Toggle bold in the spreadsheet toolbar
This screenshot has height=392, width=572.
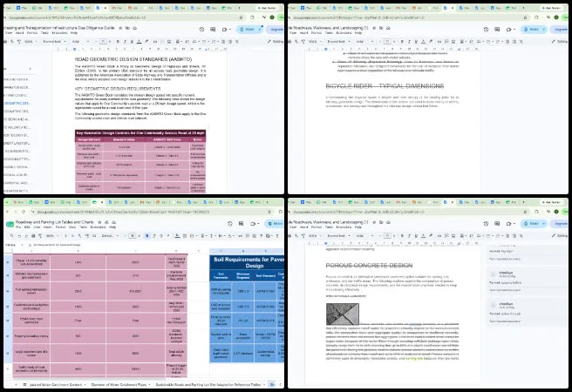click(147, 236)
